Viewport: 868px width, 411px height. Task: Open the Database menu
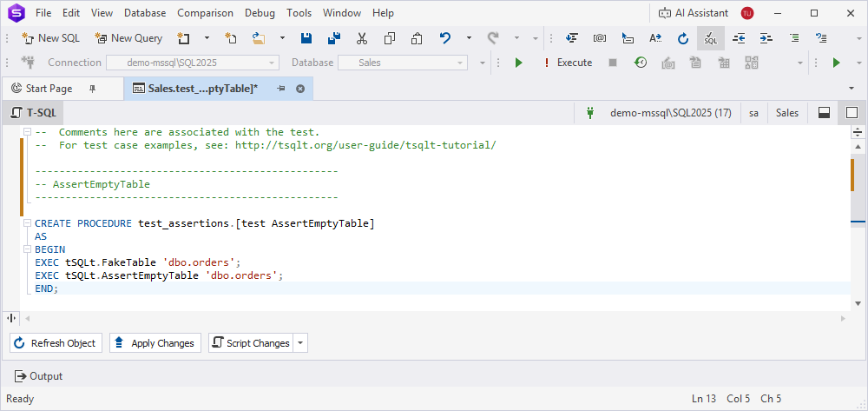[x=145, y=13]
